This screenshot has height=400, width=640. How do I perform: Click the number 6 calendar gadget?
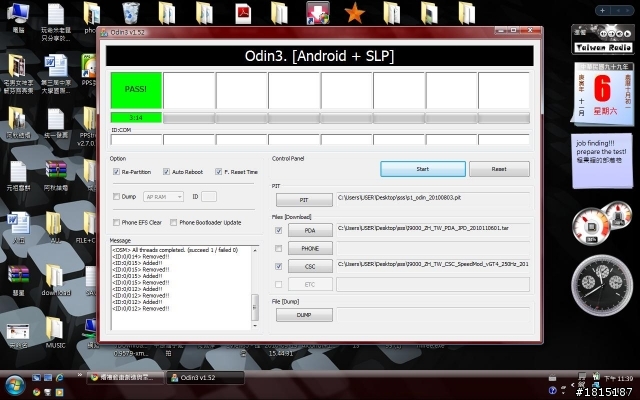click(602, 94)
